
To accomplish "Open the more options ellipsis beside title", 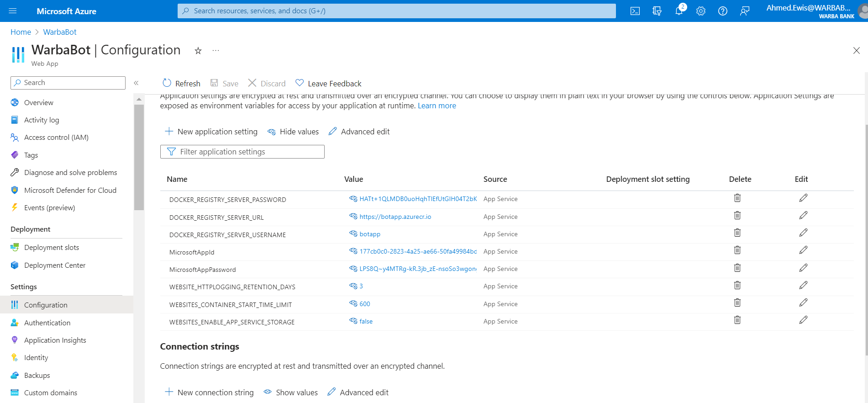I will (x=216, y=50).
